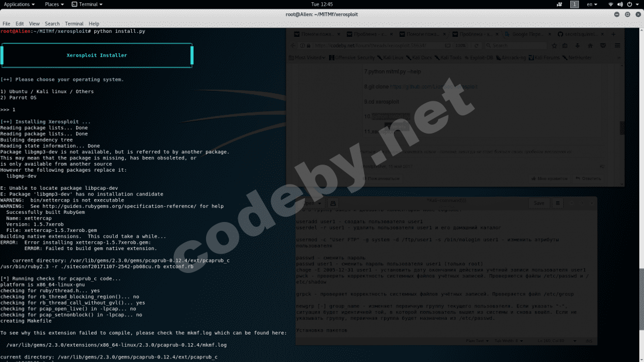Open the Search menu in terminal
Image resolution: width=644 pixels, height=362 pixels.
[x=52, y=24]
